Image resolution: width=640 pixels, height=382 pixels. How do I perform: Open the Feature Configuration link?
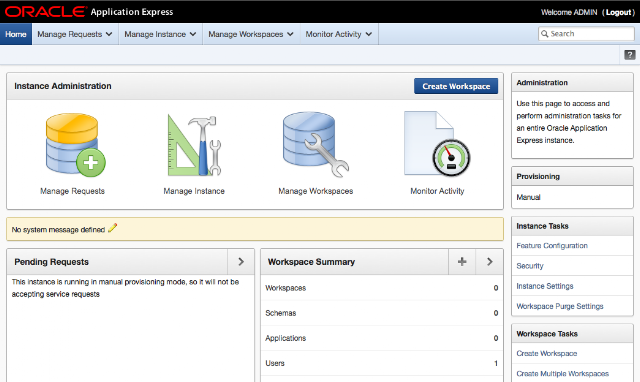click(552, 246)
